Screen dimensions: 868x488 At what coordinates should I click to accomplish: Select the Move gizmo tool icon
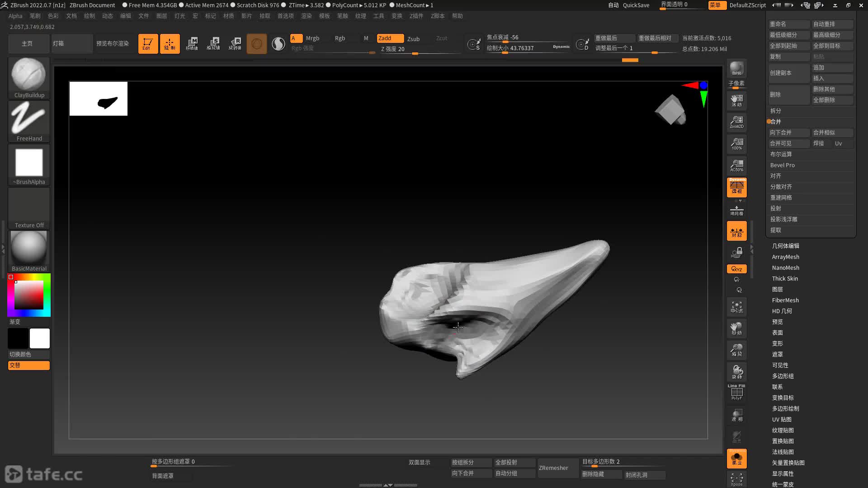(x=192, y=44)
